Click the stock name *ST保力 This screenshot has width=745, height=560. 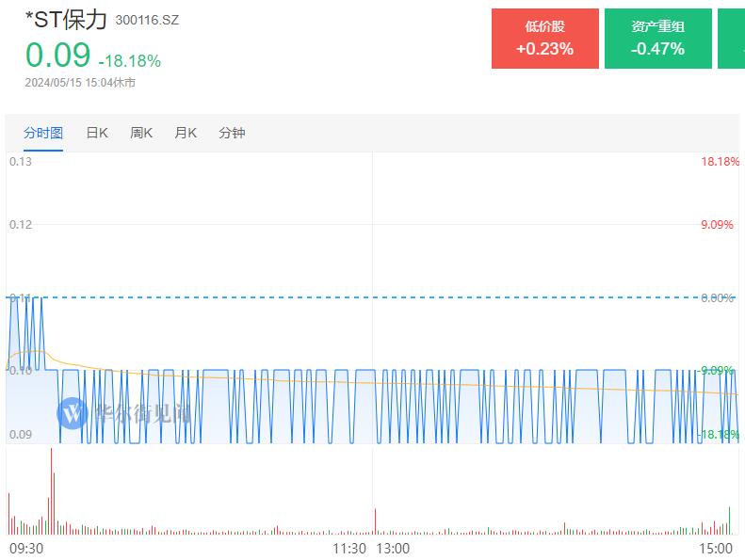(x=66, y=20)
